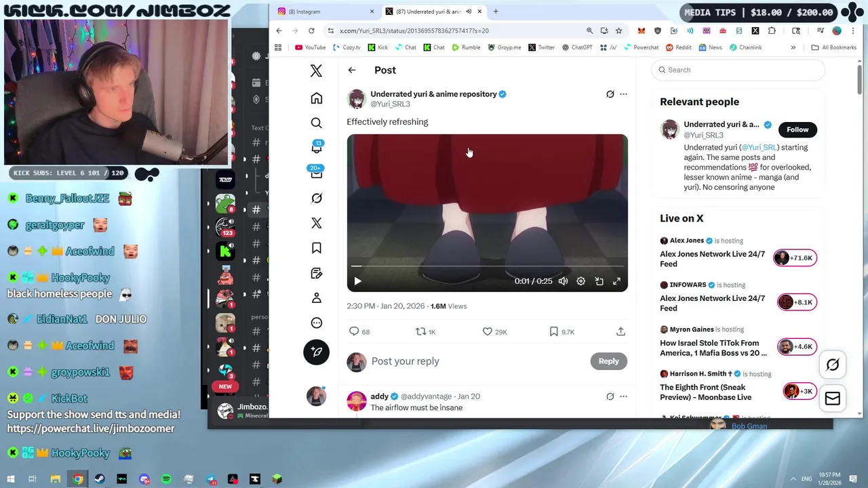The image size is (868, 488).
Task: Open the ChatGPT bookmark
Action: click(577, 47)
